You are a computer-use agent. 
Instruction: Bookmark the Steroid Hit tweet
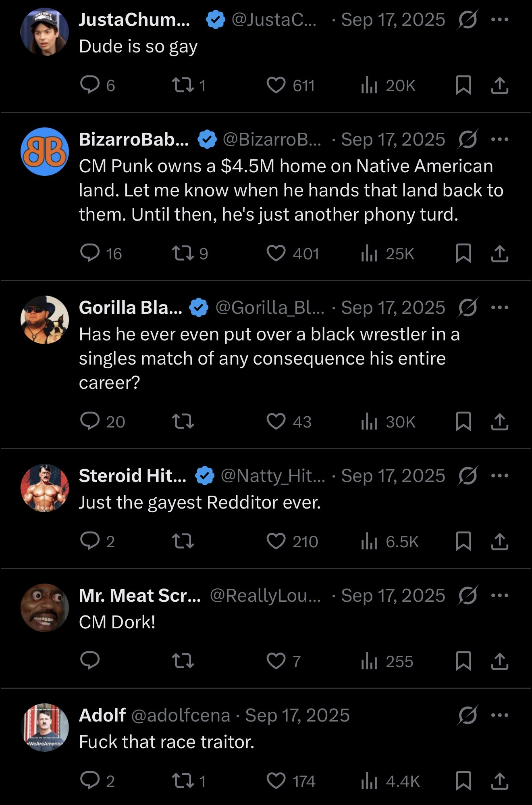click(463, 541)
